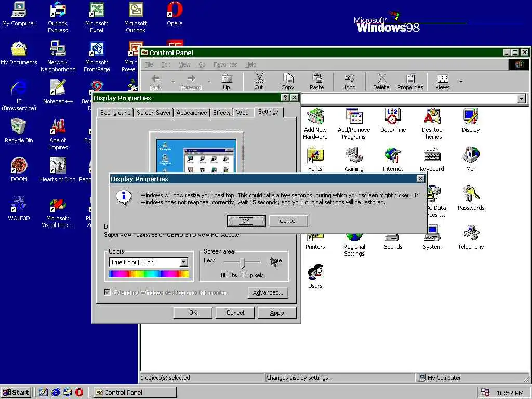The height and width of the screenshot is (399, 532).
Task: Open Add New Hardware in Control Panel
Action: (x=315, y=124)
